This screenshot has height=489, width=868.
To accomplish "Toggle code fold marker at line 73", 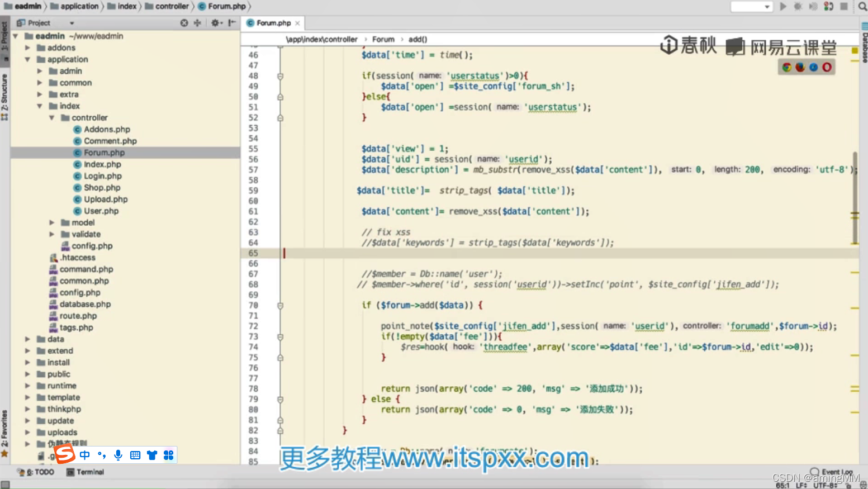I will pos(280,337).
